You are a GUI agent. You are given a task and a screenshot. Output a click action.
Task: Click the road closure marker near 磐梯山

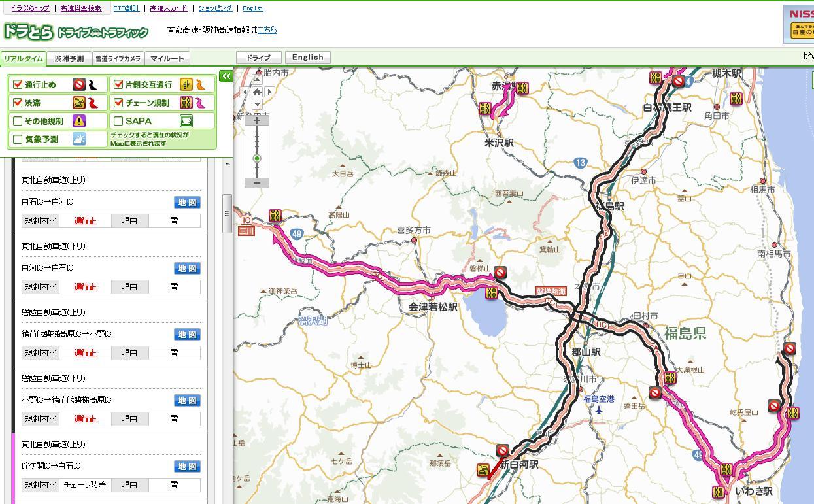coord(500,273)
